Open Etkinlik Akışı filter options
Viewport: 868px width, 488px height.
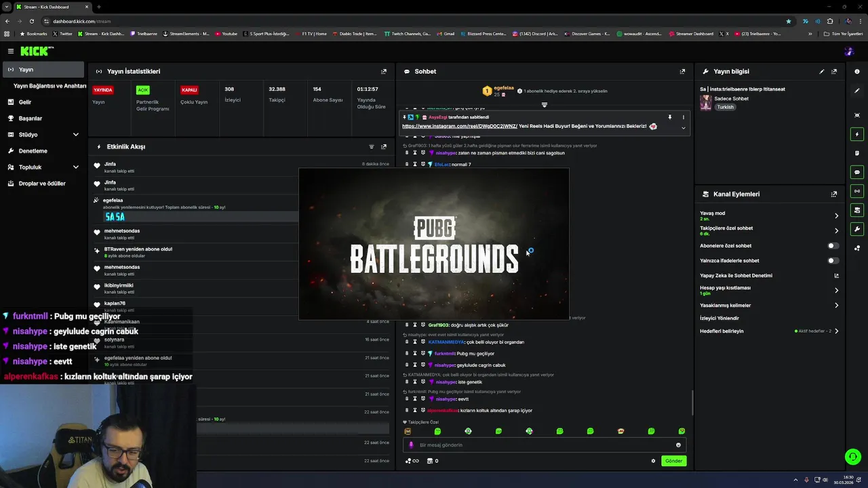pyautogui.click(x=371, y=146)
